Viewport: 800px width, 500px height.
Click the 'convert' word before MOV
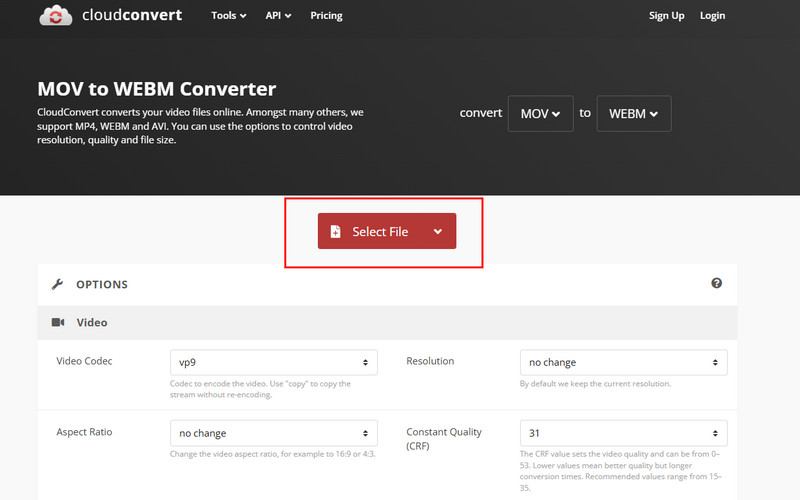481,113
